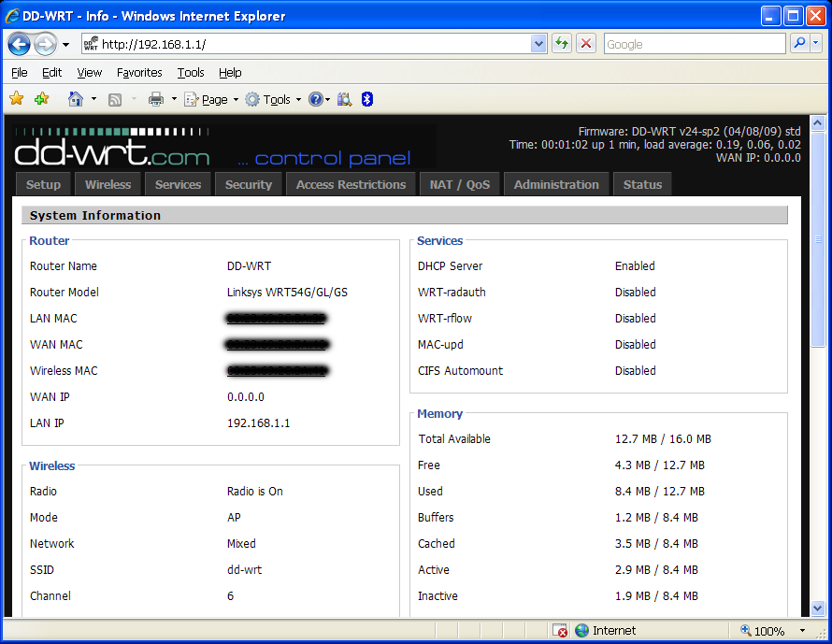Click the window resize grip corner
Screen dimensions: 832x644
pos(823,634)
